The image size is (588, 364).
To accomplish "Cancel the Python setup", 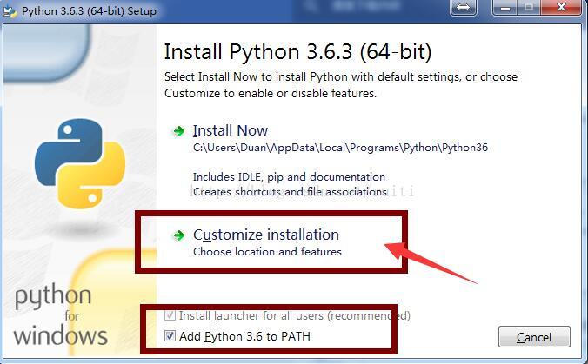I will [x=534, y=337].
